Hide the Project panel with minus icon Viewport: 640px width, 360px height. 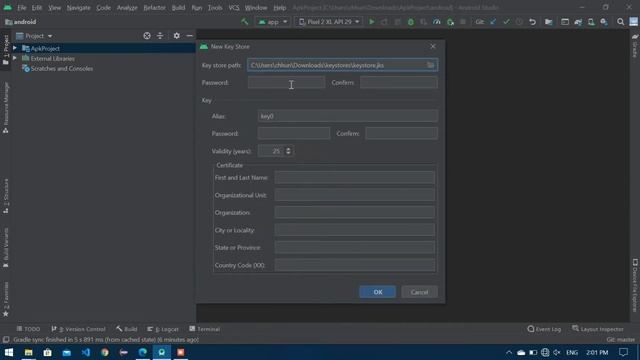pyautogui.click(x=189, y=36)
